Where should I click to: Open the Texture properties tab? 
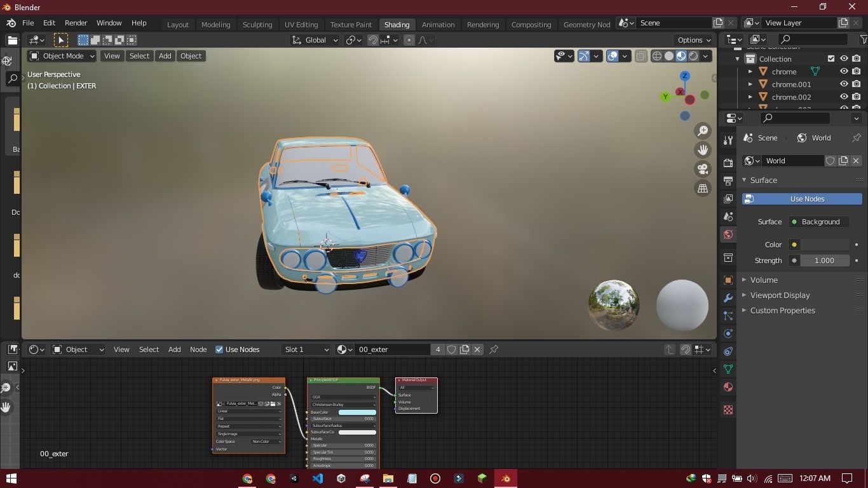coord(728,410)
